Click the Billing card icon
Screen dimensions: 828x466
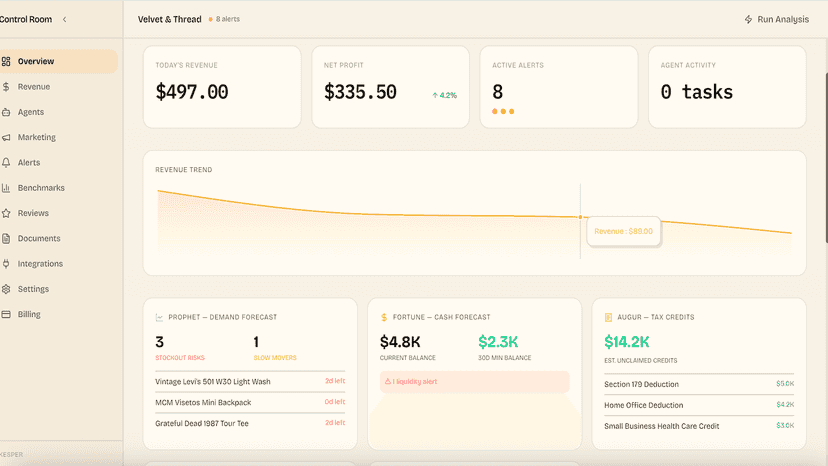tap(6, 314)
